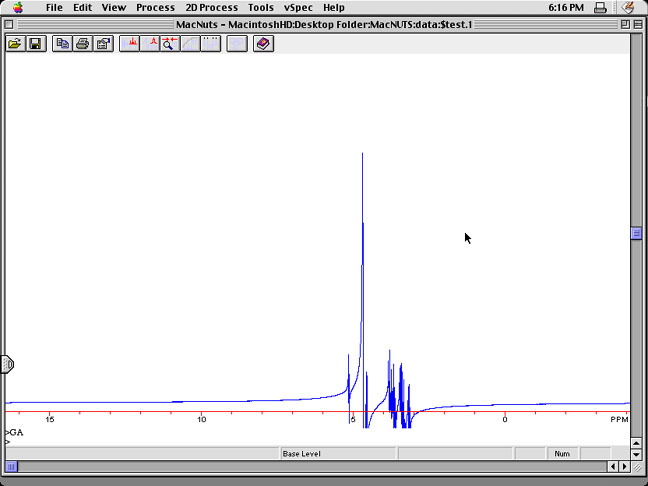Image resolution: width=648 pixels, height=486 pixels.
Task: Open the Process menu
Action: (x=155, y=7)
